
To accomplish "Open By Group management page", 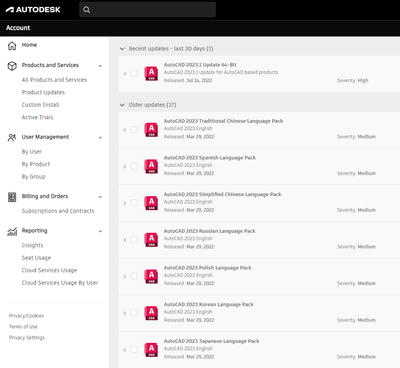I will [33, 177].
